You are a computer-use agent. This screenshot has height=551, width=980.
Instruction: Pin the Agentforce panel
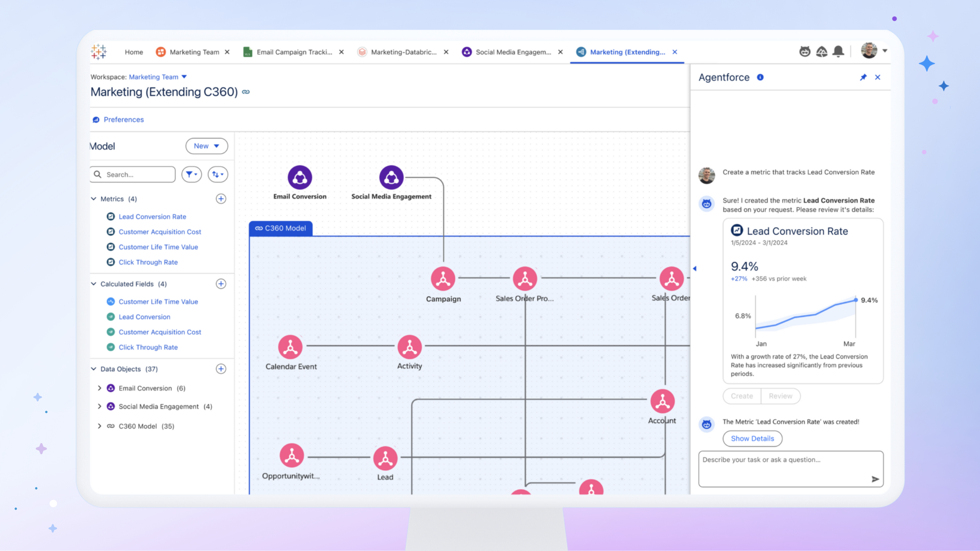pyautogui.click(x=863, y=77)
